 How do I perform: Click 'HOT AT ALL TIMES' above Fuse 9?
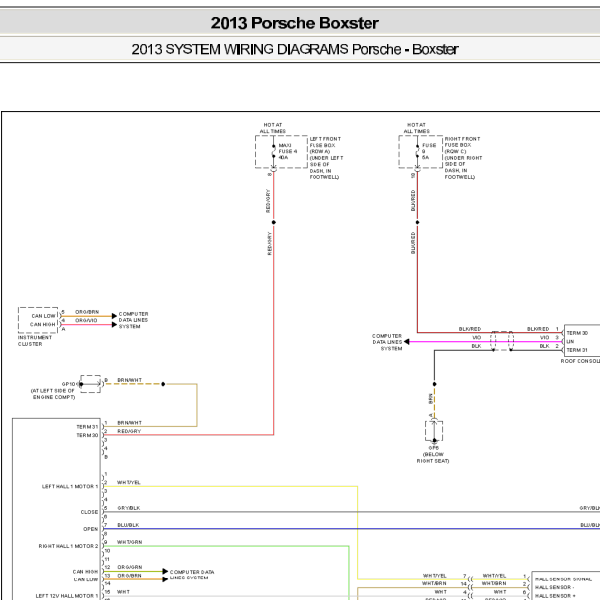416,128
